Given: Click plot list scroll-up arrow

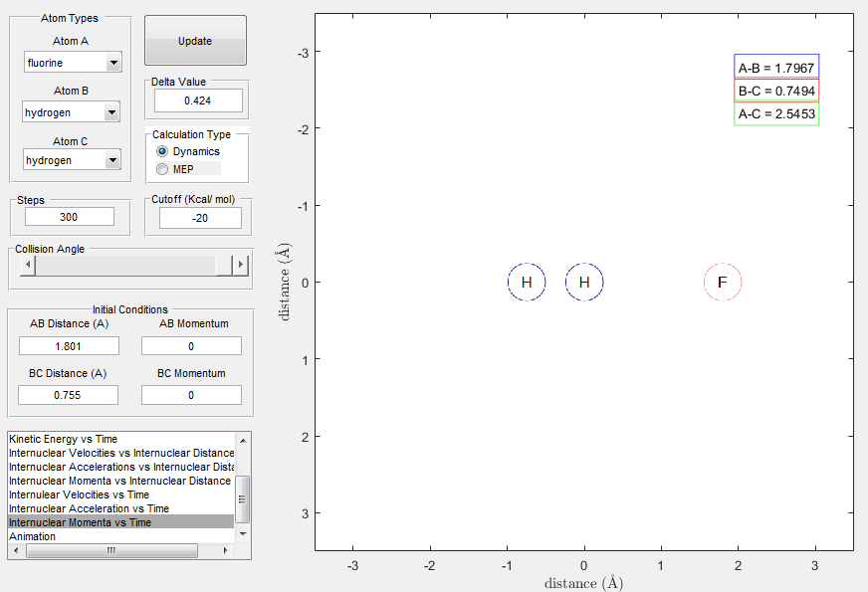Looking at the screenshot, I should (243, 441).
